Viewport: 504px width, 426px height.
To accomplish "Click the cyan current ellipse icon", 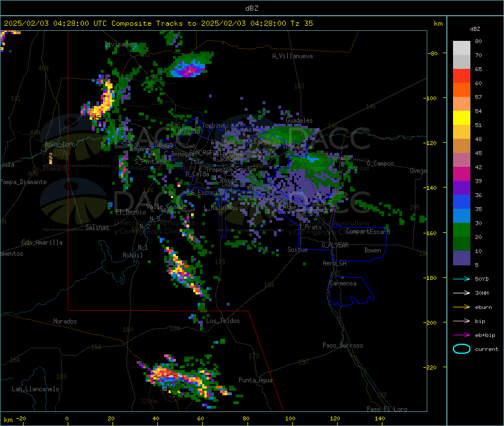I will pyautogui.click(x=461, y=349).
